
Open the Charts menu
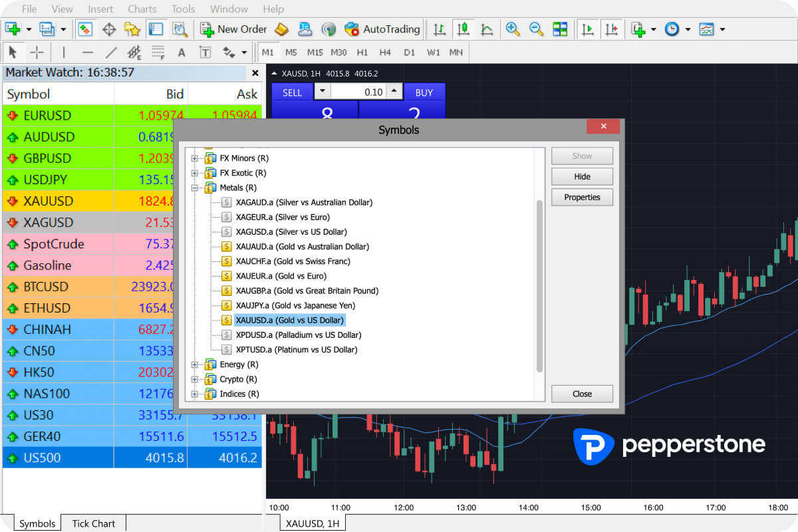click(142, 9)
